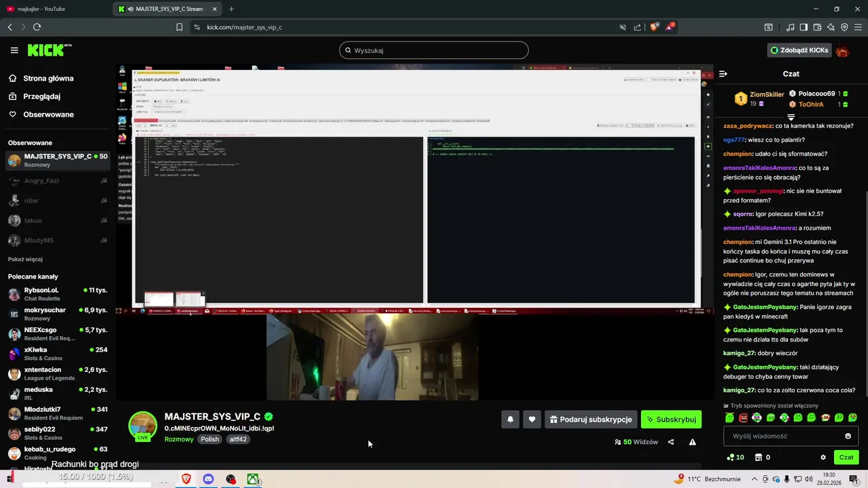Select niter followed channel
This screenshot has height=488, width=868.
point(58,201)
